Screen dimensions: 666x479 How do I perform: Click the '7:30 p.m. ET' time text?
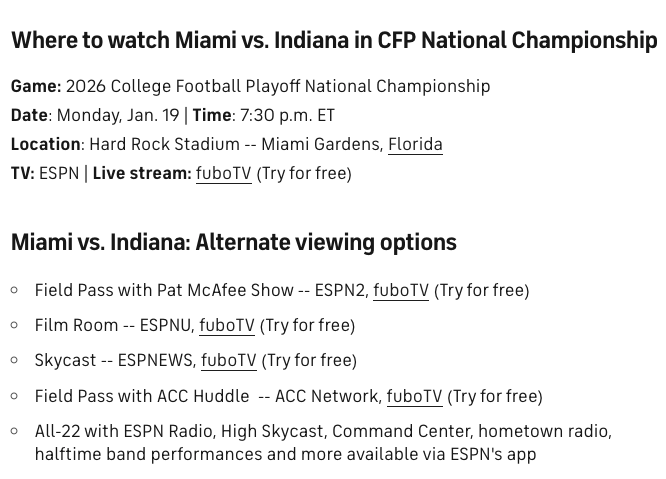pos(287,115)
